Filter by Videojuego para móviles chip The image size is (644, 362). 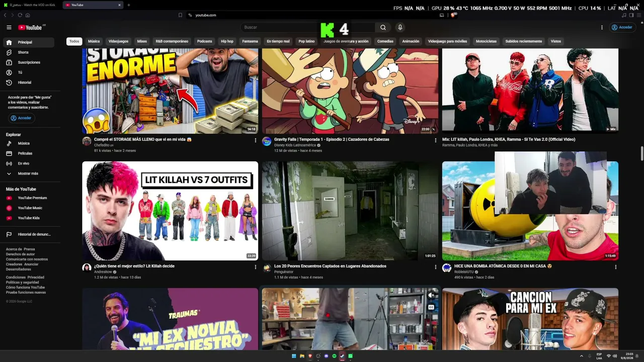447,41
